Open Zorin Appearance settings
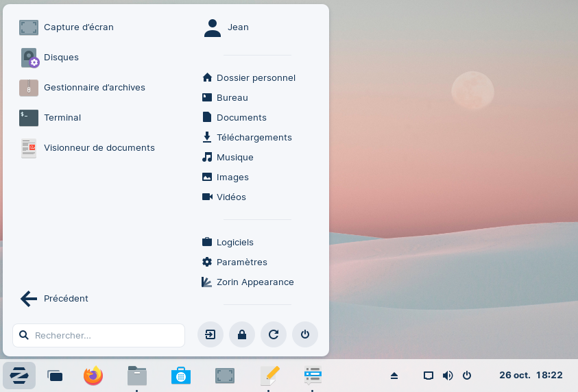The image size is (578, 392). tap(254, 282)
